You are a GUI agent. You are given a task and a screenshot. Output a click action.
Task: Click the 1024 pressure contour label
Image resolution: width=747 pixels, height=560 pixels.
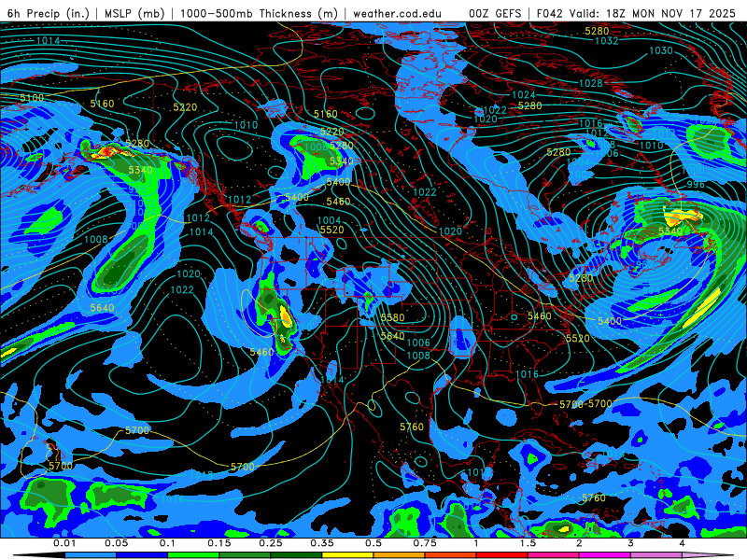pyautogui.click(x=524, y=95)
